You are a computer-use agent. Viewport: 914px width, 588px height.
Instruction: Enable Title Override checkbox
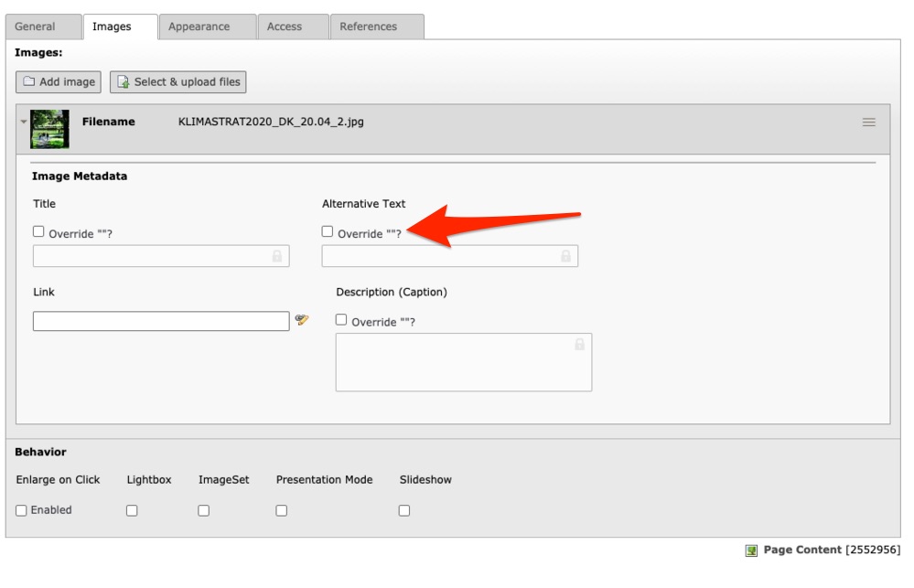click(38, 231)
